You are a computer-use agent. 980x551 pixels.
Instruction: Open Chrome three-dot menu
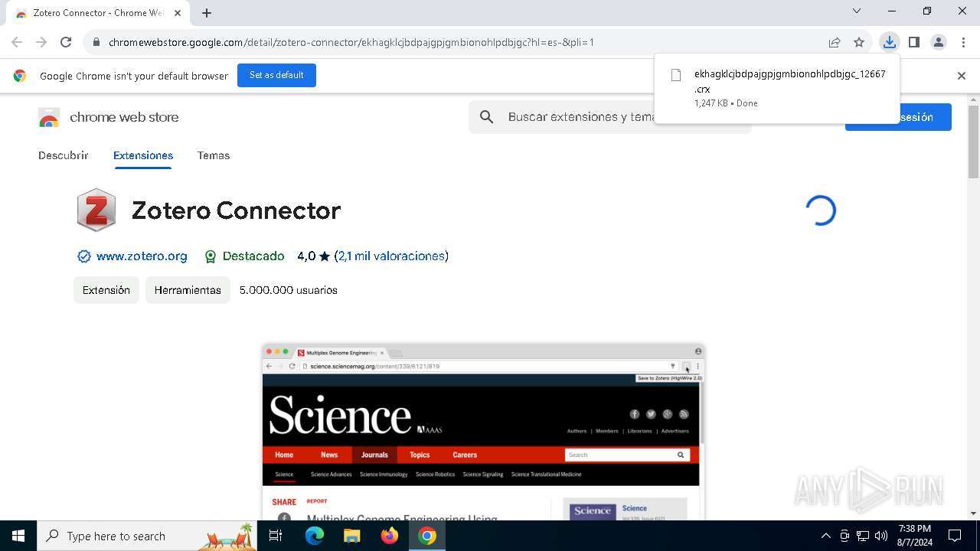[x=963, y=42]
